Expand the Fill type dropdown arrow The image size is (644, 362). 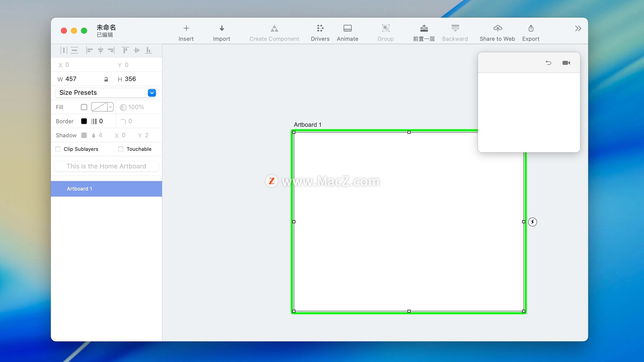click(x=110, y=107)
